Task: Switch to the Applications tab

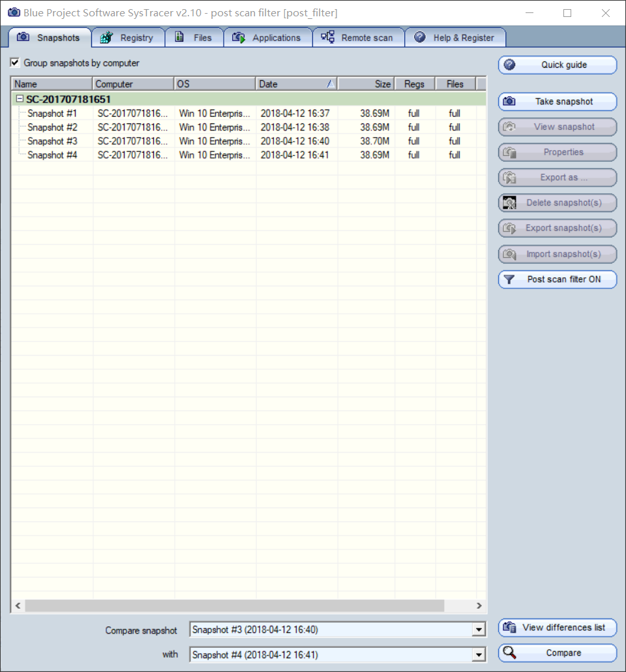Action: tap(268, 37)
